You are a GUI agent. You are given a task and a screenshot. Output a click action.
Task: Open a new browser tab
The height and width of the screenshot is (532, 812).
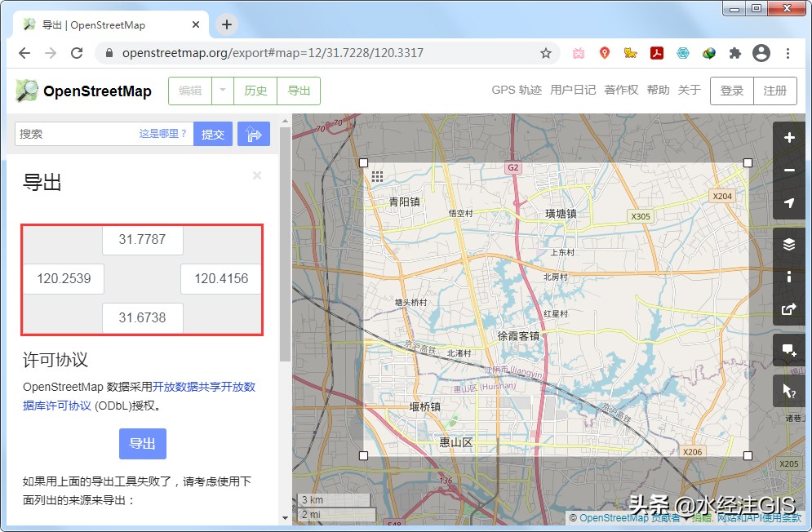click(227, 24)
